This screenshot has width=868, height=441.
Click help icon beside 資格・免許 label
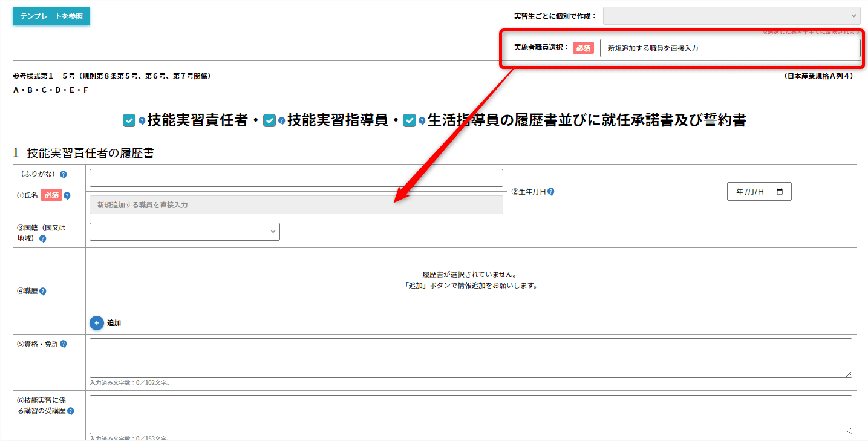[x=64, y=344]
